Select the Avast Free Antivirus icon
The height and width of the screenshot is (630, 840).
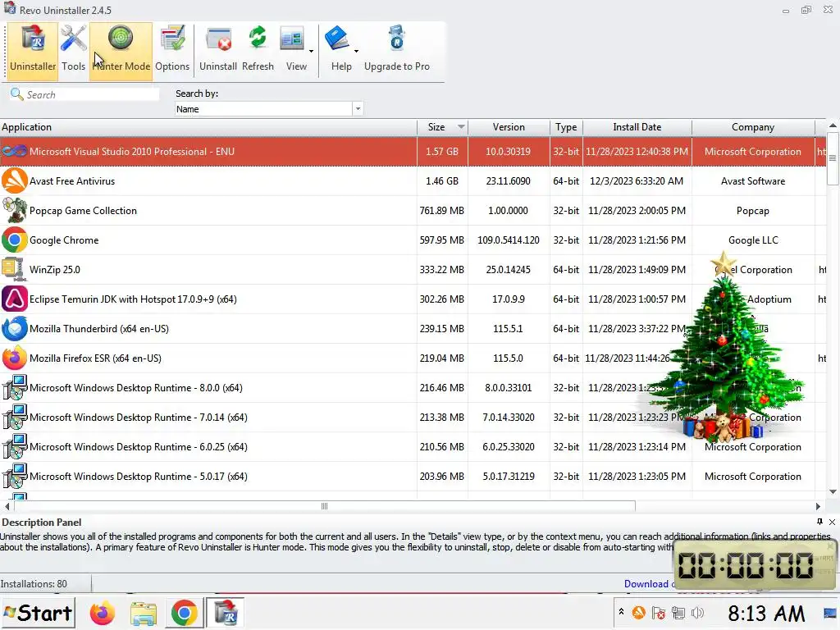point(15,181)
